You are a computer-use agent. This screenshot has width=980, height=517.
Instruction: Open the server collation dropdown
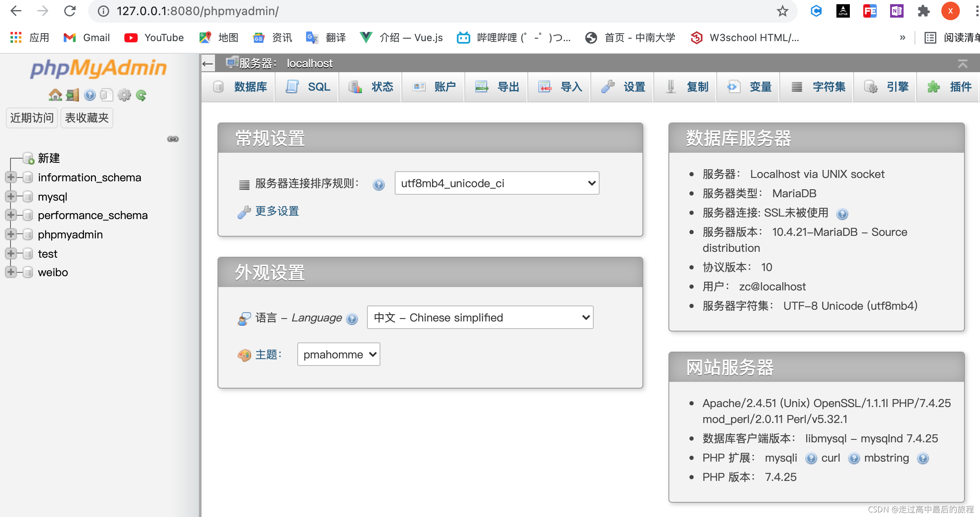point(497,183)
